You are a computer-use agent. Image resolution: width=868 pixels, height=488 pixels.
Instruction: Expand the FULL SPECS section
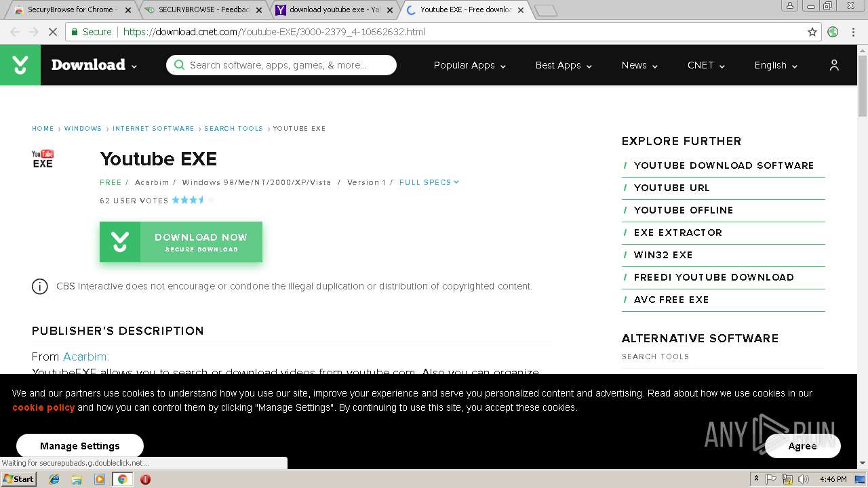429,182
